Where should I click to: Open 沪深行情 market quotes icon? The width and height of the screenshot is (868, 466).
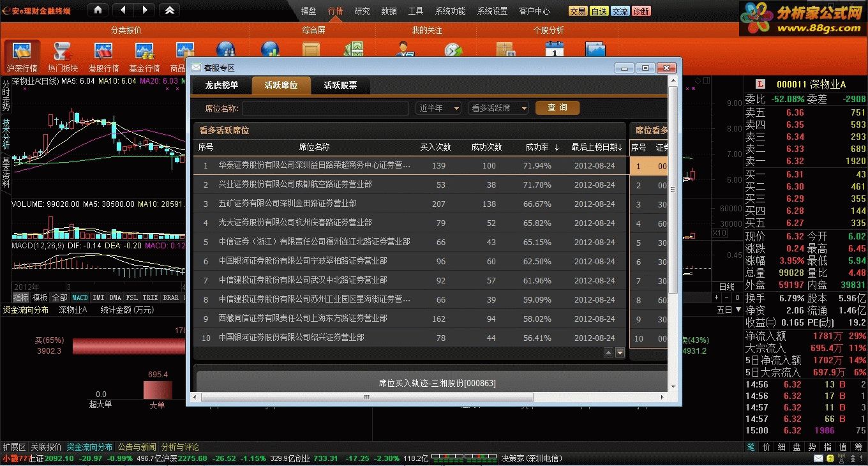pyautogui.click(x=22, y=57)
